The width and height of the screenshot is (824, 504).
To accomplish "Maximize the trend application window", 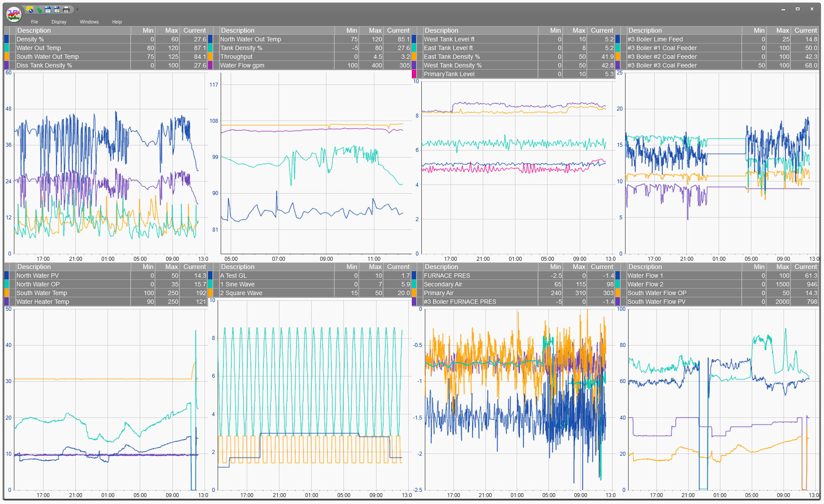I will click(797, 9).
